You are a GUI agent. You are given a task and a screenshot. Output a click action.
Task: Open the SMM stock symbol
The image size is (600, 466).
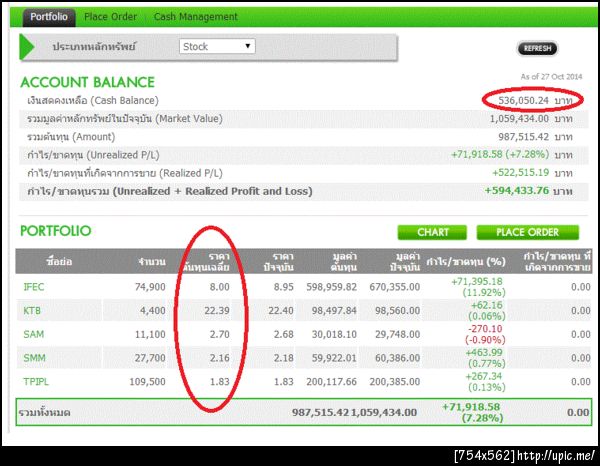(x=34, y=358)
